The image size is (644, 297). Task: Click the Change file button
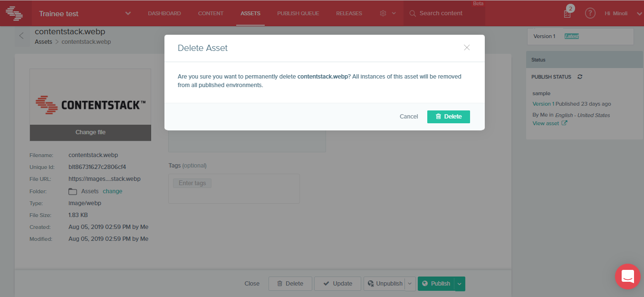90,132
